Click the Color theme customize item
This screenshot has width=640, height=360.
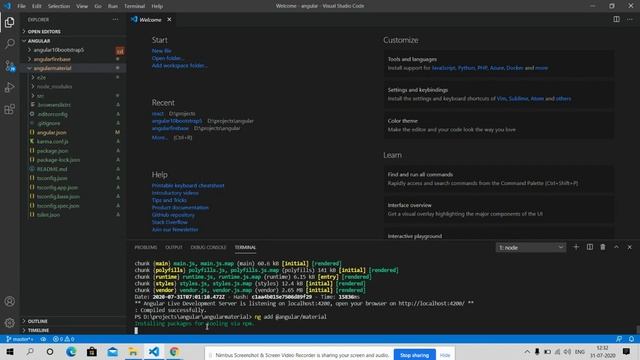coord(498,125)
